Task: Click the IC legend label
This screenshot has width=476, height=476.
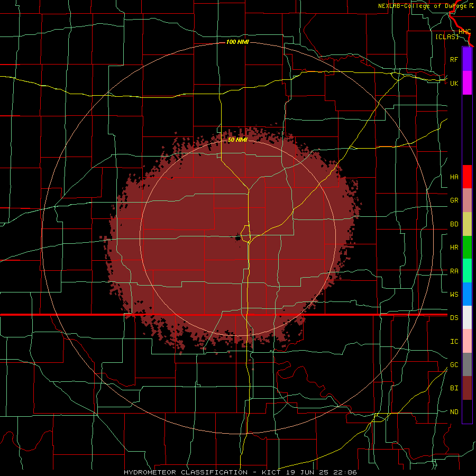Action: [454, 342]
